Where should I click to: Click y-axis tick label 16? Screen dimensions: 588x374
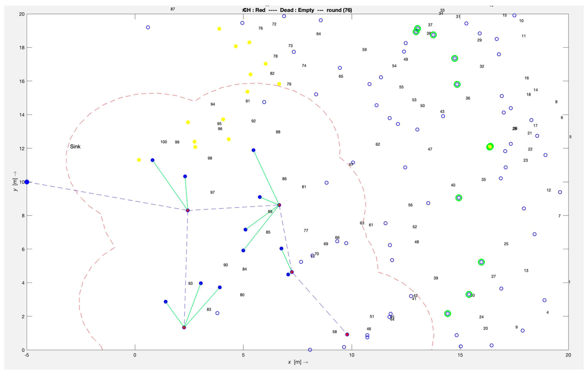[x=22, y=81]
